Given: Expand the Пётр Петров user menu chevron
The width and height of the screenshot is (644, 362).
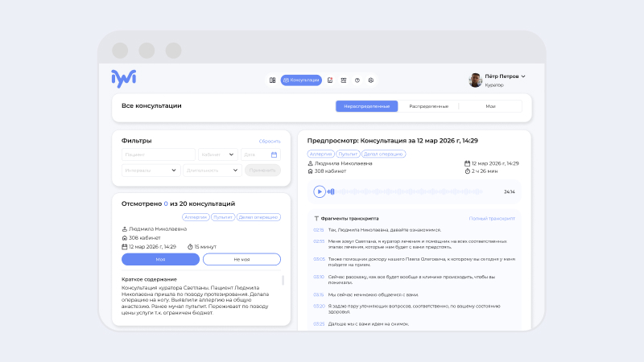Looking at the screenshot, I should point(523,76).
